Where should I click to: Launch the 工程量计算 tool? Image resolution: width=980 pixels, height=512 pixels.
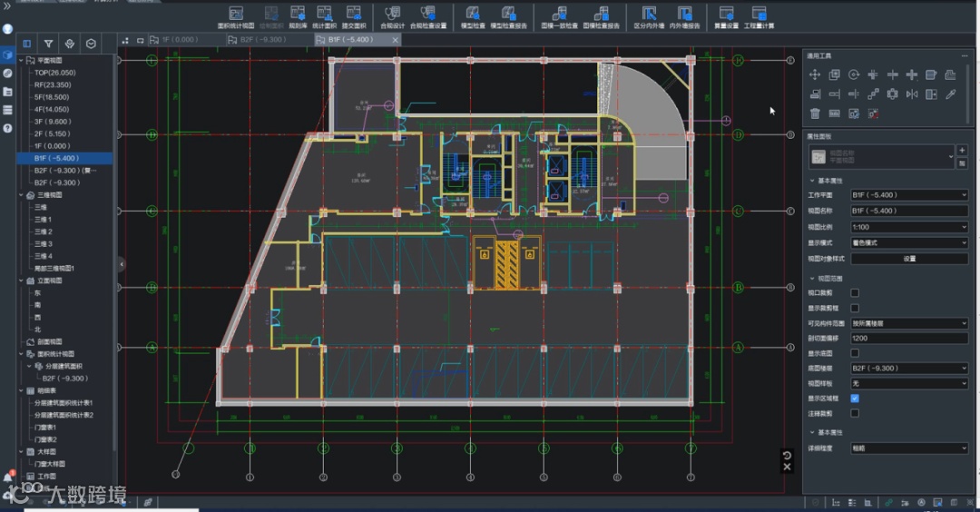pyautogui.click(x=759, y=17)
